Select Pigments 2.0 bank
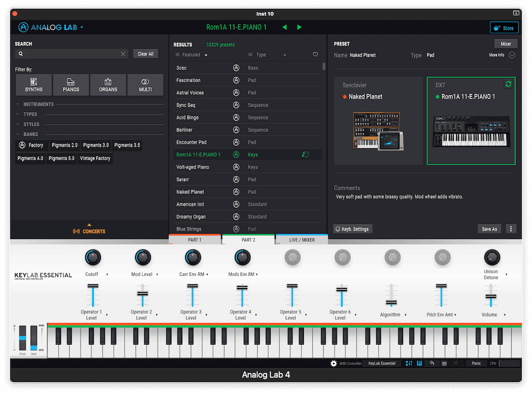 [64, 145]
